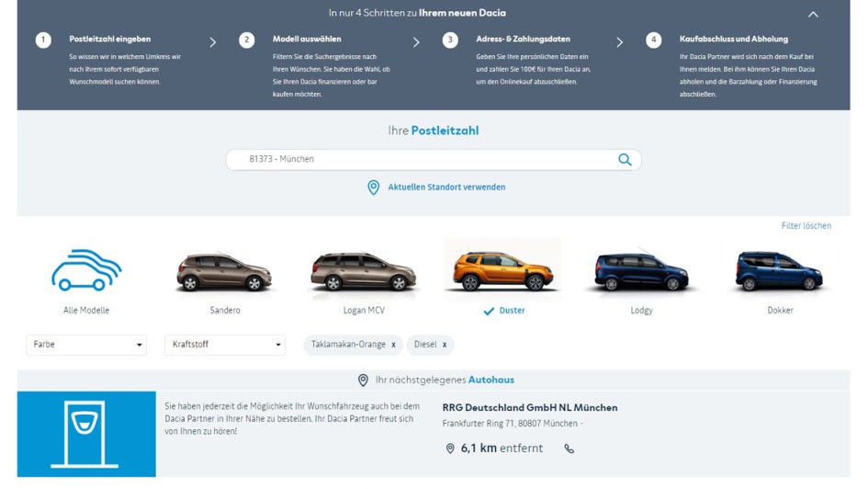Click the pin icon next to 6,1 km entfernt
This screenshot has width=868, height=489.
[x=450, y=449]
